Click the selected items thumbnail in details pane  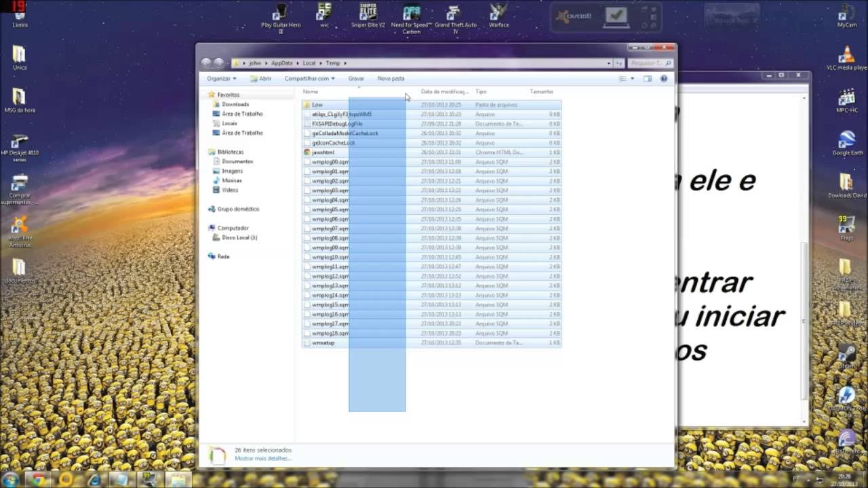216,455
